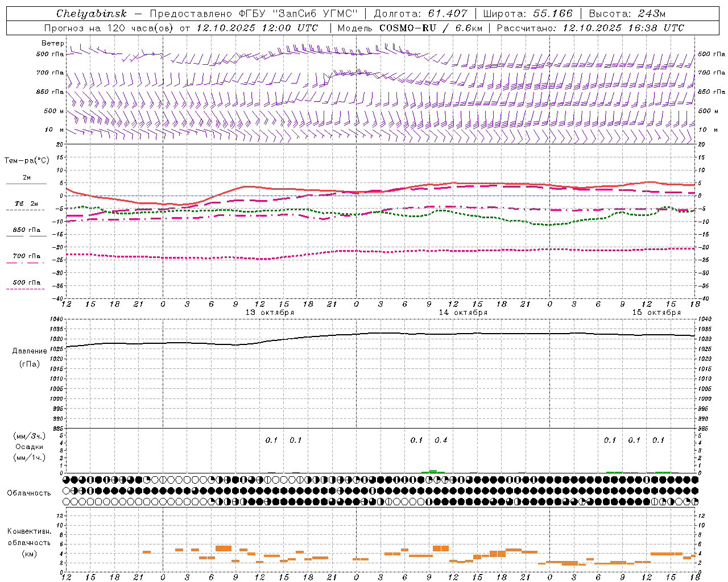This screenshot has width=728, height=582.
Task: Click the 'Осадки' precipitation label
Action: 30,447
